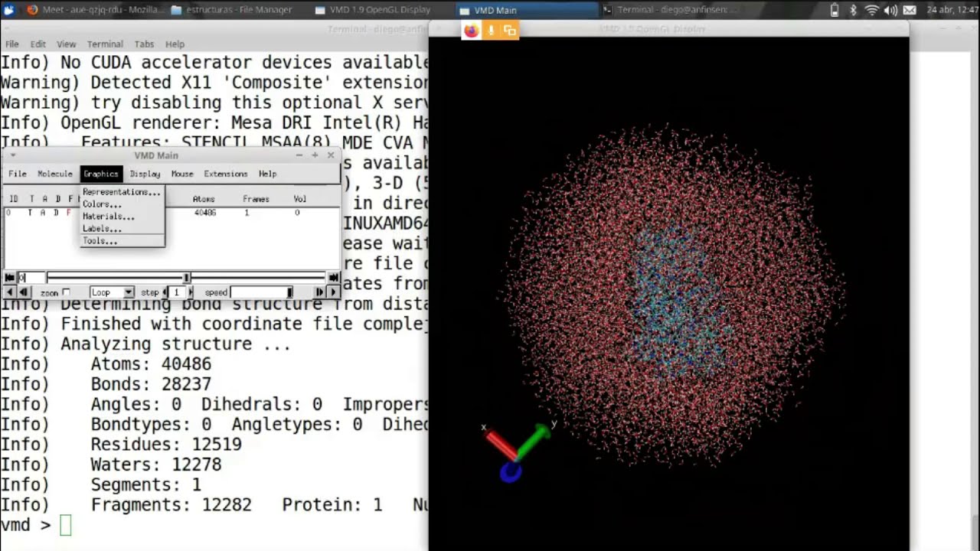This screenshot has width=980, height=551.
Task: Click the Firefox icon in sharing overlay
Action: pyautogui.click(x=471, y=31)
